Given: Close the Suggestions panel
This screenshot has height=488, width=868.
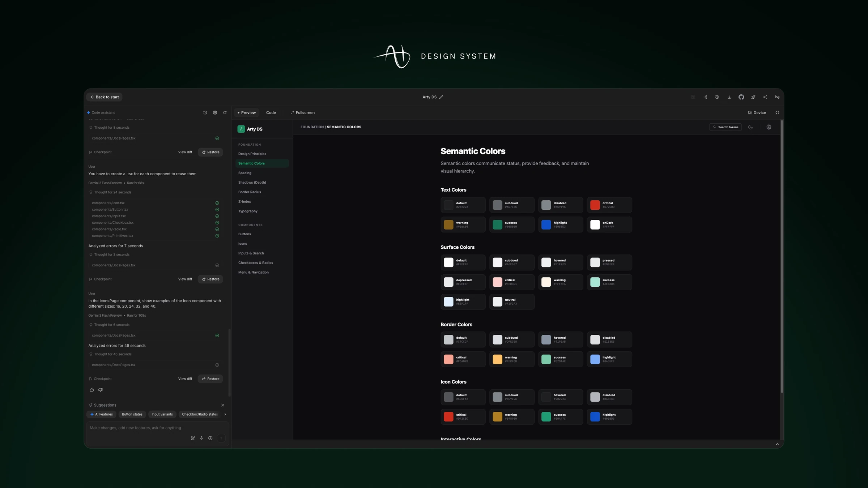Looking at the screenshot, I should (222, 405).
